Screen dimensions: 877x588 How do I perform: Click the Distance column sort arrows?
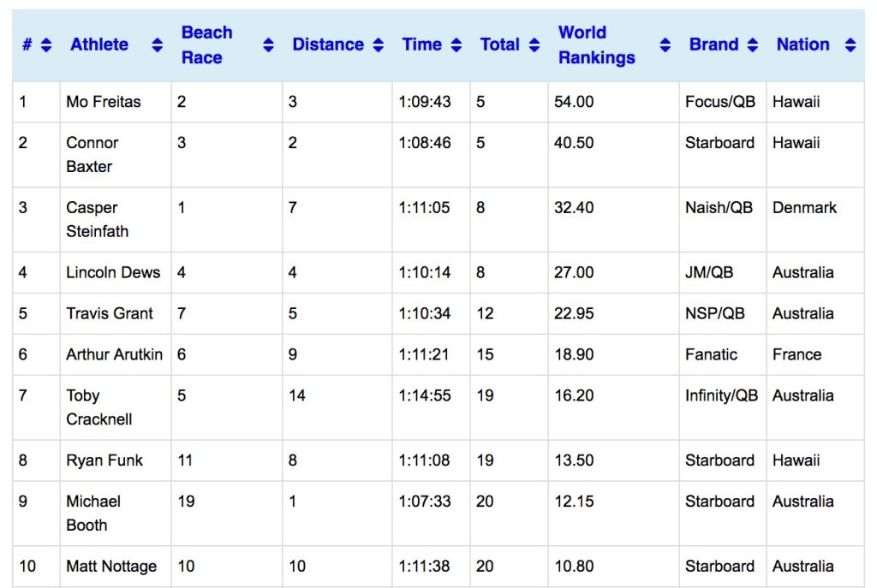point(379,45)
